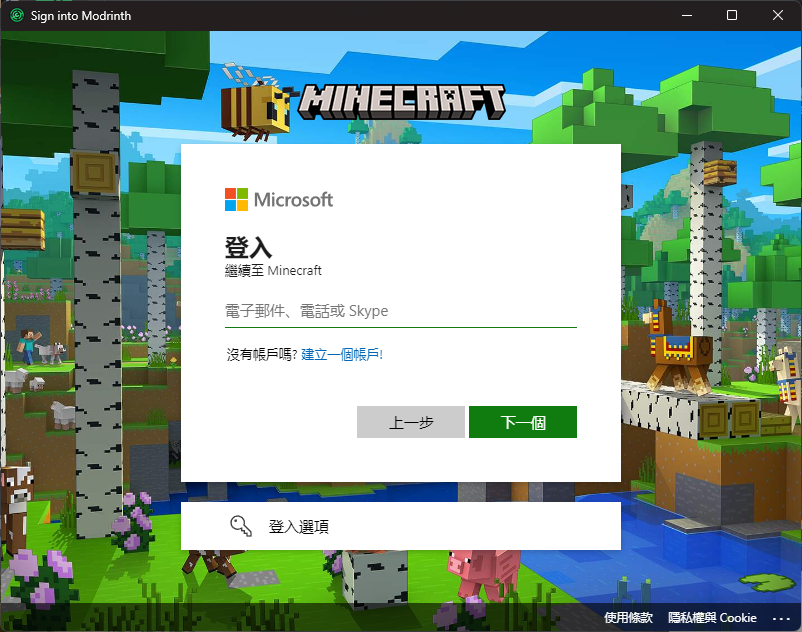Click the 繼續至 Minecraft subtitle text

point(274,270)
